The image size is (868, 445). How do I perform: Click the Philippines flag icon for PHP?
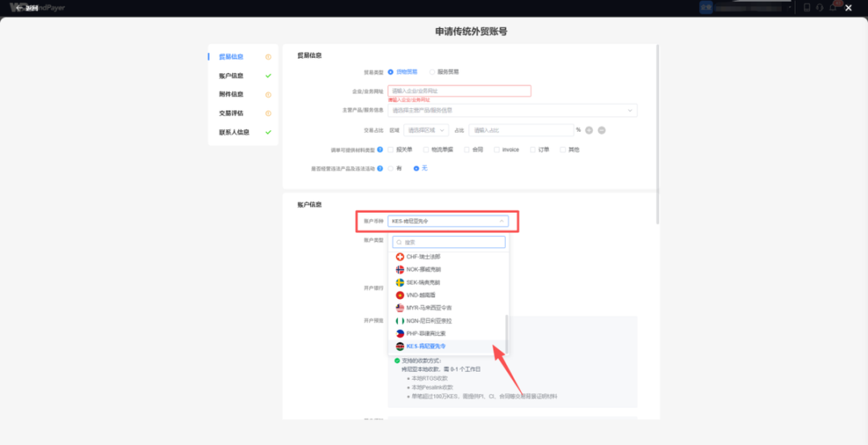(x=400, y=334)
